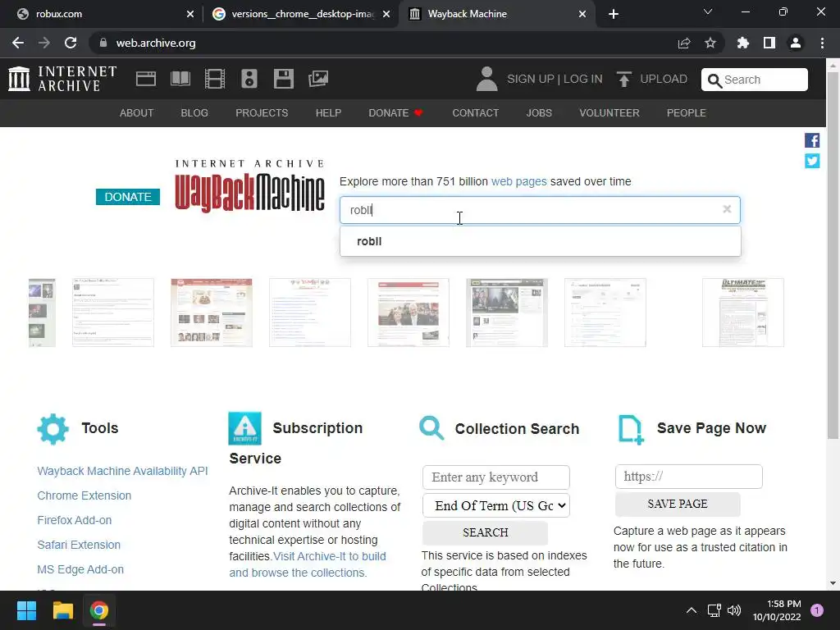Click the user avatar icon beside Sign Up
This screenshot has height=630, width=840.
click(486, 79)
